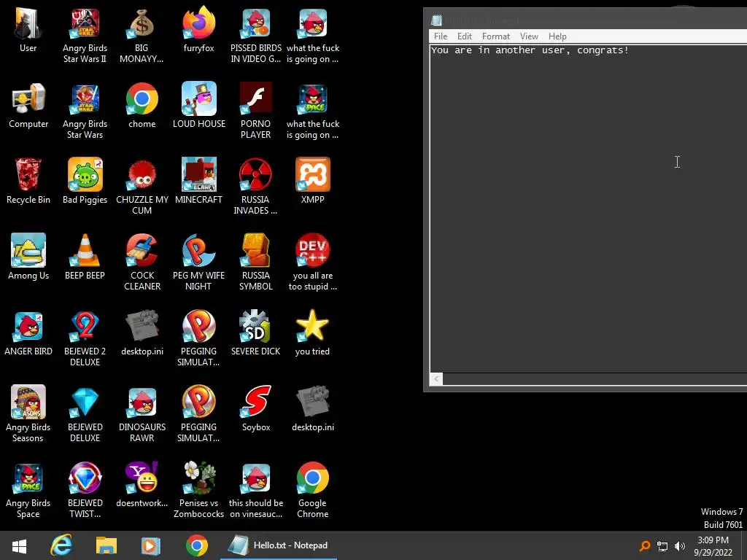Screen dimensions: 747x560
Task: Select the Flash player icon
Action: pyautogui.click(x=256, y=112)
